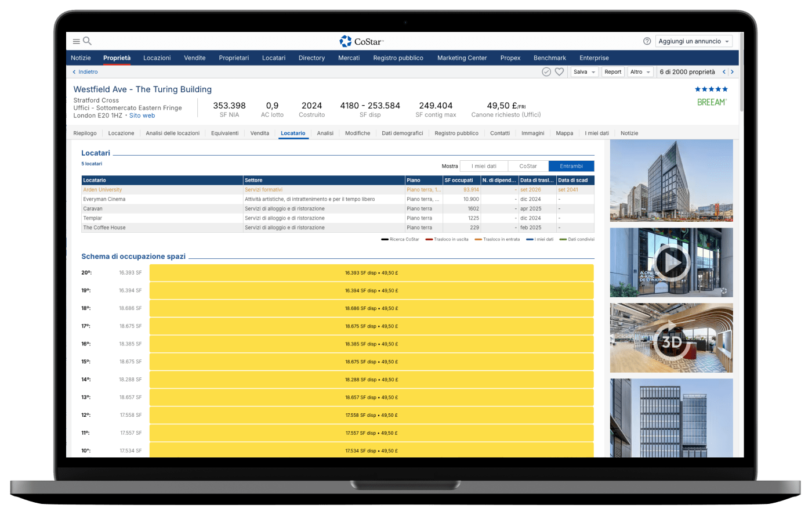Viewport: 812px width, 519px height.
Task: Switch to the Analisi delle locazioni tab
Action: point(172,134)
